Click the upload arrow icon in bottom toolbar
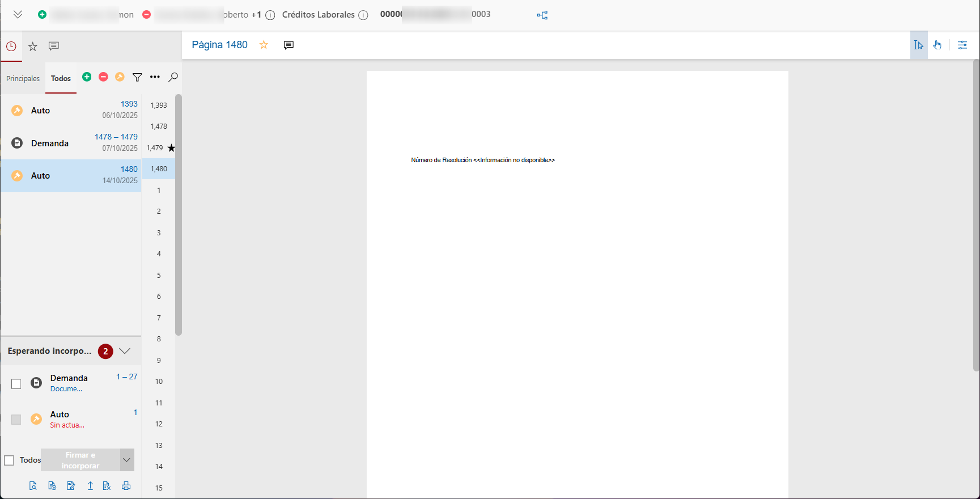Viewport: 980px width, 499px height. 90,486
